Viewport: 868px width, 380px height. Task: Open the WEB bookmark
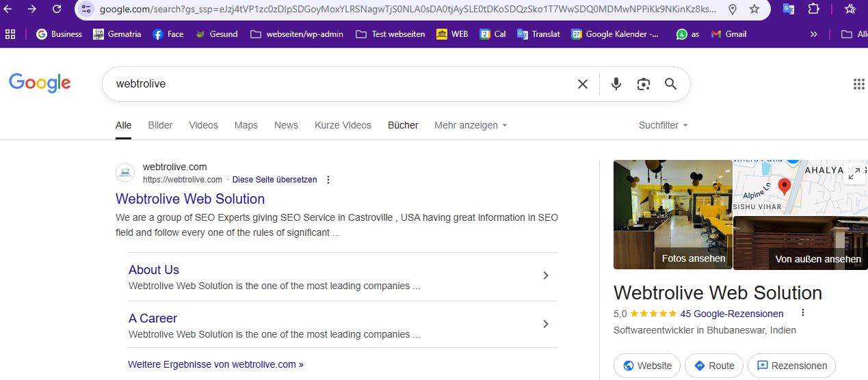coord(452,34)
